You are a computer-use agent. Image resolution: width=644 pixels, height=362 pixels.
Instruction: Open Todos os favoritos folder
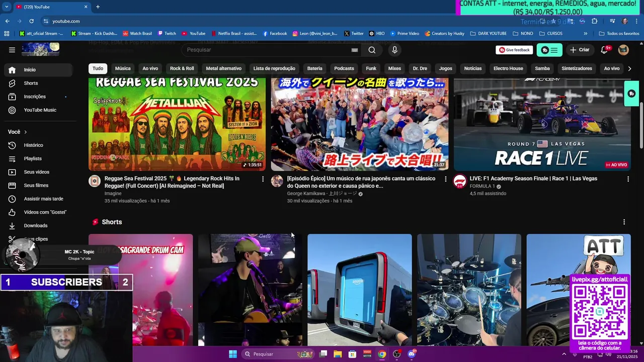tap(619, 34)
